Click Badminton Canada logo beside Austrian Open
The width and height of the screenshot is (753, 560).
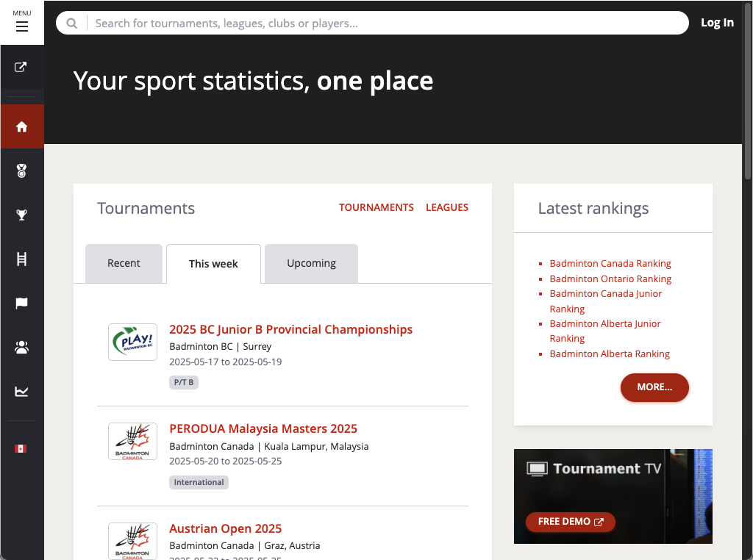click(x=132, y=541)
